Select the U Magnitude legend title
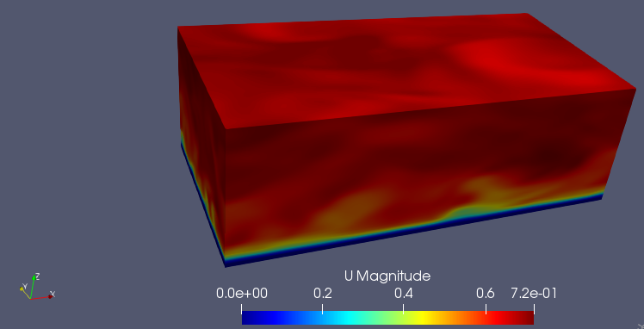Viewport: 644px width, 329px height. click(x=387, y=276)
